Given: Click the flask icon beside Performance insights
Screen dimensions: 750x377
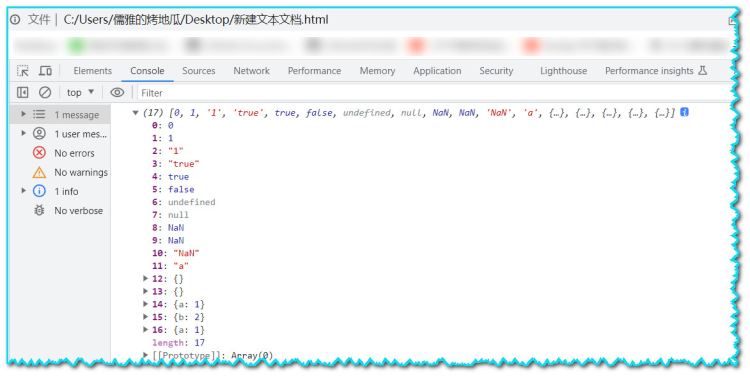Looking at the screenshot, I should click(702, 70).
